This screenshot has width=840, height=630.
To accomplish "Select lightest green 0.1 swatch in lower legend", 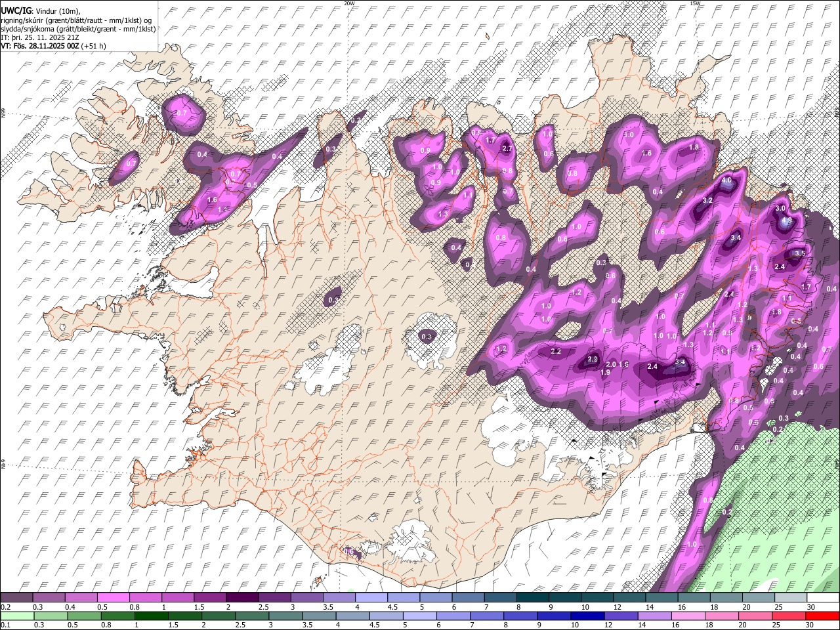I will point(18,616).
